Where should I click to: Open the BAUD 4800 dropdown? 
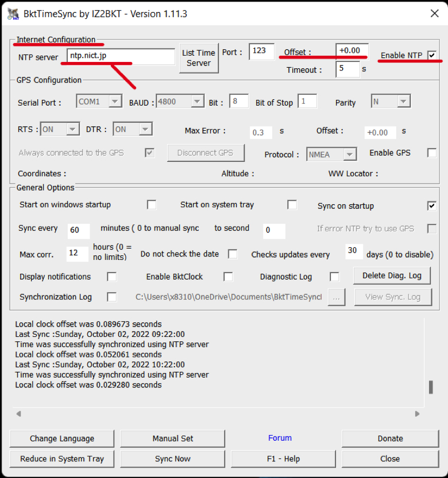[x=197, y=101]
